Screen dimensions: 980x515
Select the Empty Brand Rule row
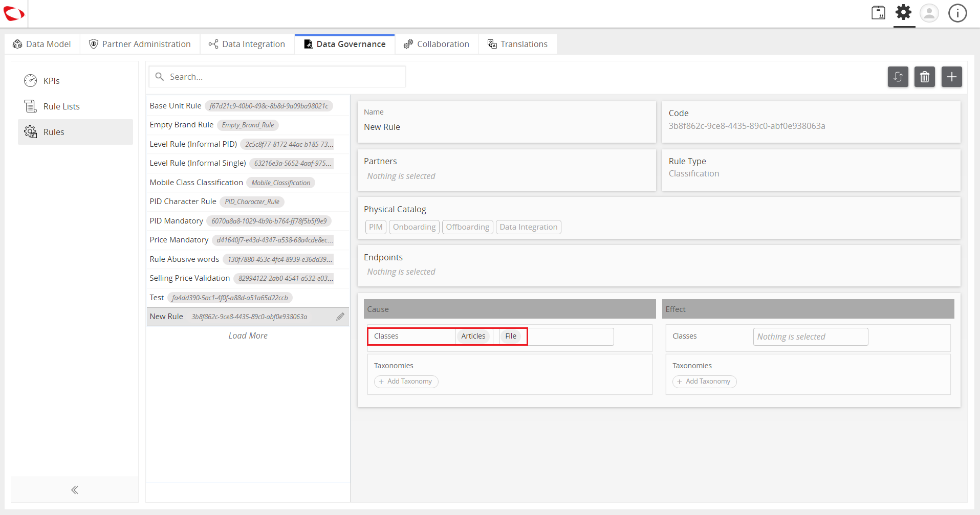tap(248, 125)
